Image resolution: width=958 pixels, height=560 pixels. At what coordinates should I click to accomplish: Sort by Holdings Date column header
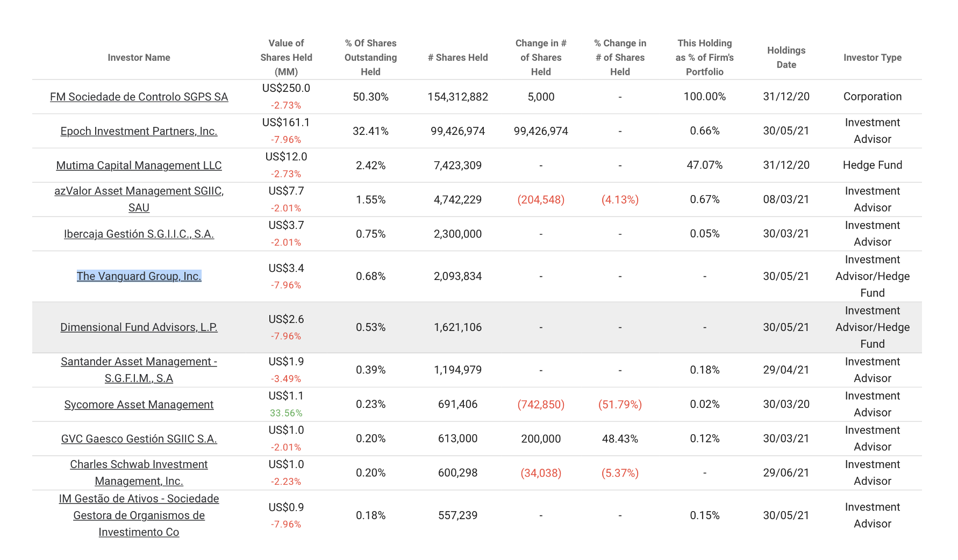point(786,58)
